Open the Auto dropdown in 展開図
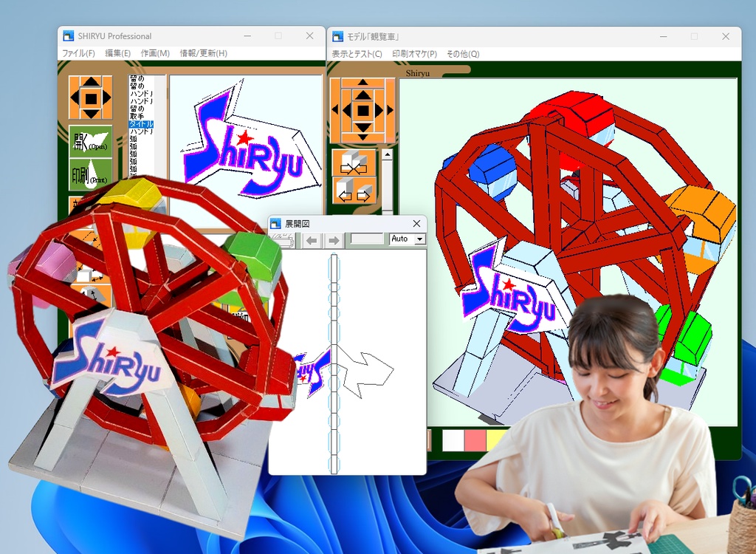The width and height of the screenshot is (756, 554). pyautogui.click(x=420, y=239)
